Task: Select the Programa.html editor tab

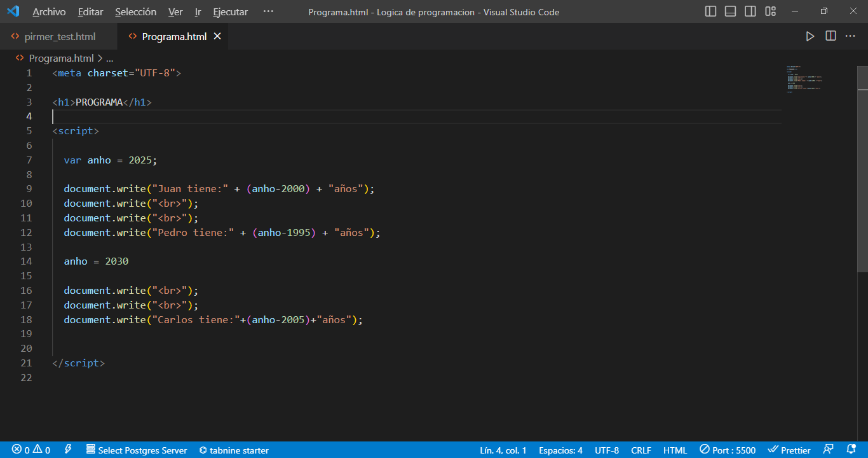Action: tap(173, 36)
